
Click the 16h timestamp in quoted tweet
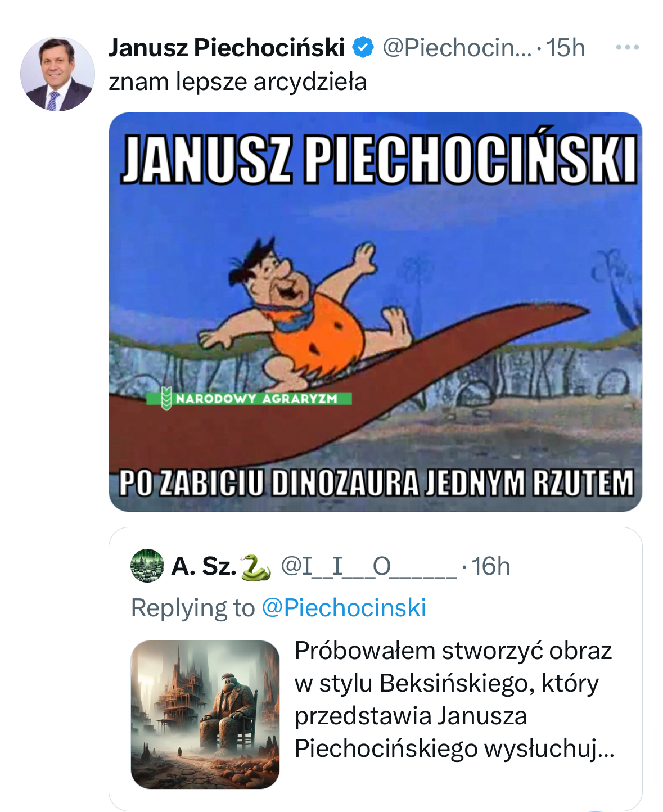point(491,566)
